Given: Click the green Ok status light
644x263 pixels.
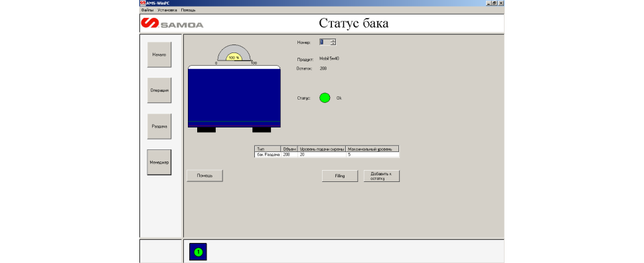Looking at the screenshot, I should pyautogui.click(x=325, y=98).
